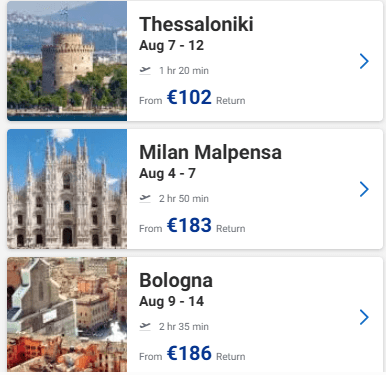Click the 1 hr 20 min flight duration
386x375 pixels.
coord(184,71)
